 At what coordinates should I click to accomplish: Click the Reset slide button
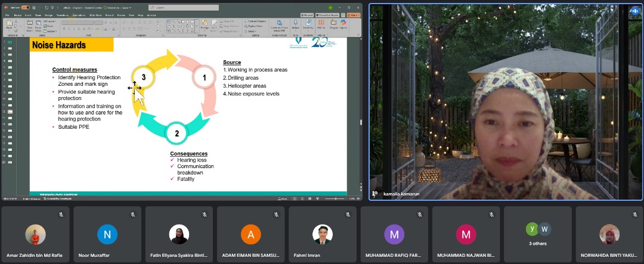[48, 26]
